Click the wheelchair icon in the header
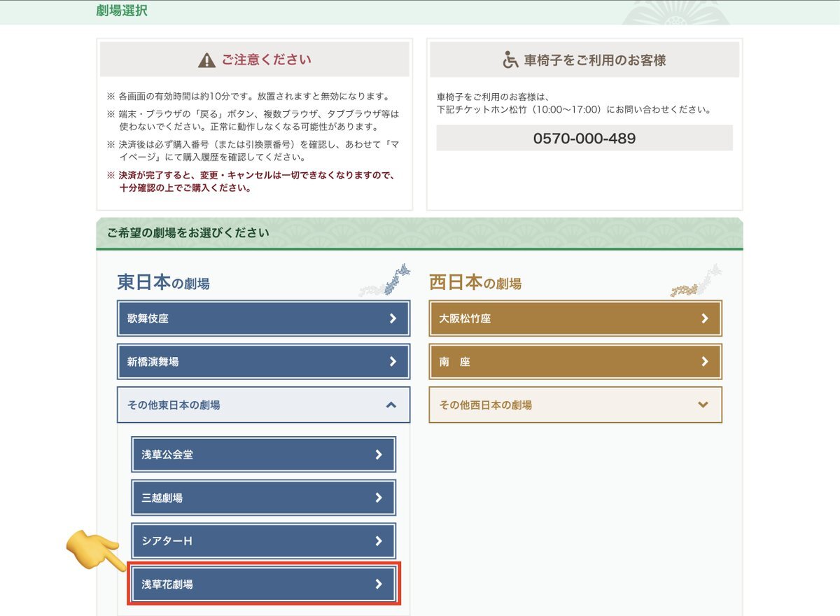The height and width of the screenshot is (616, 840). pyautogui.click(x=510, y=60)
